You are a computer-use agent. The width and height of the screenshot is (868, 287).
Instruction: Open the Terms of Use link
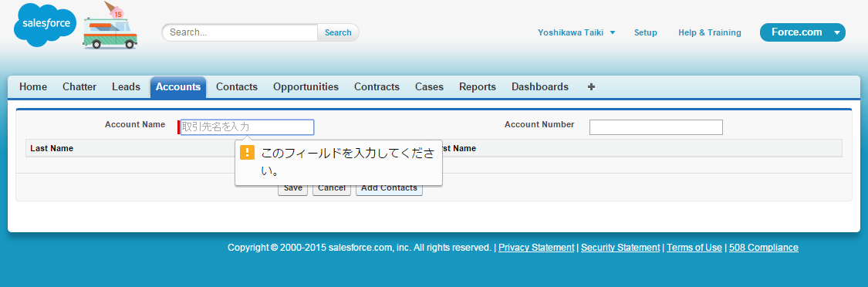point(694,248)
